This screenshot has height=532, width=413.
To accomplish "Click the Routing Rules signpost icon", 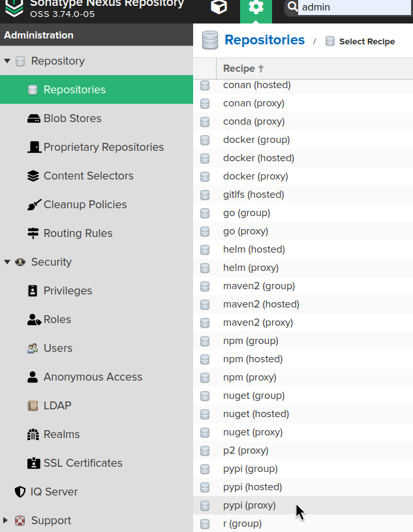I will [x=33, y=234].
